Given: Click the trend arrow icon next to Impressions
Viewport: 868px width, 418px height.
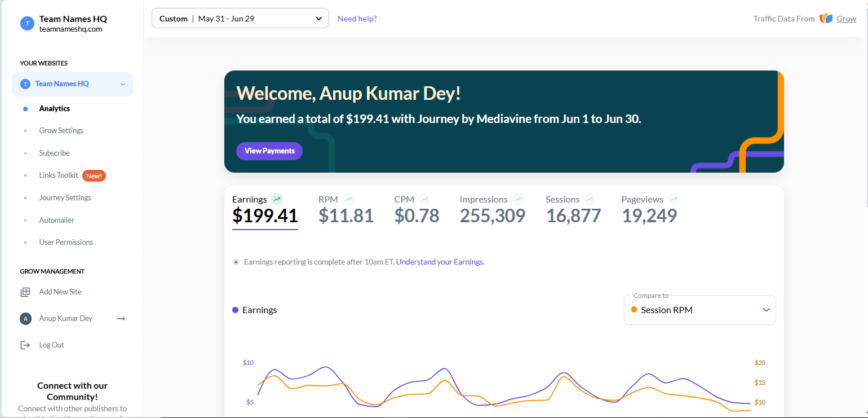Looking at the screenshot, I should coord(518,199).
